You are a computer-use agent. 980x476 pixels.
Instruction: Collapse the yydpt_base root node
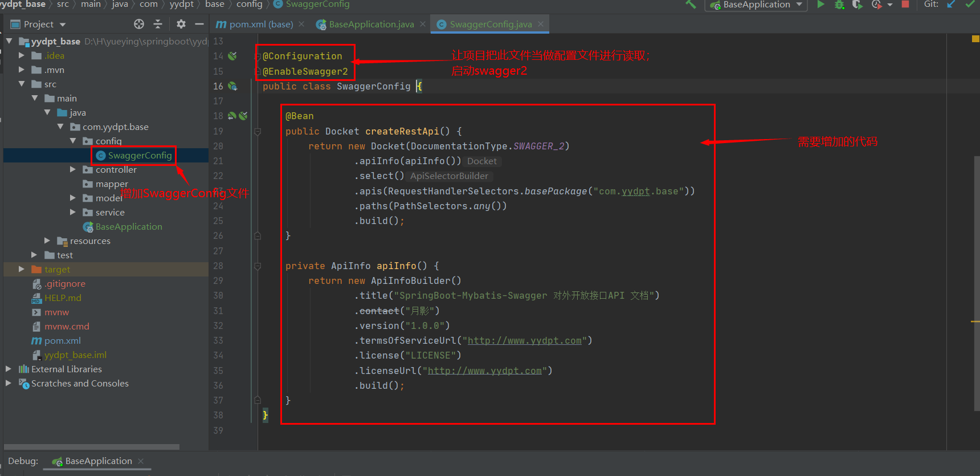pyautogui.click(x=9, y=41)
